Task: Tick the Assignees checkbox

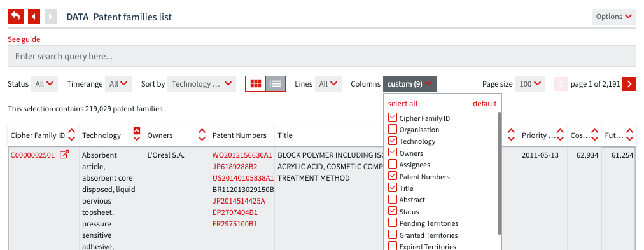Action: click(x=392, y=164)
